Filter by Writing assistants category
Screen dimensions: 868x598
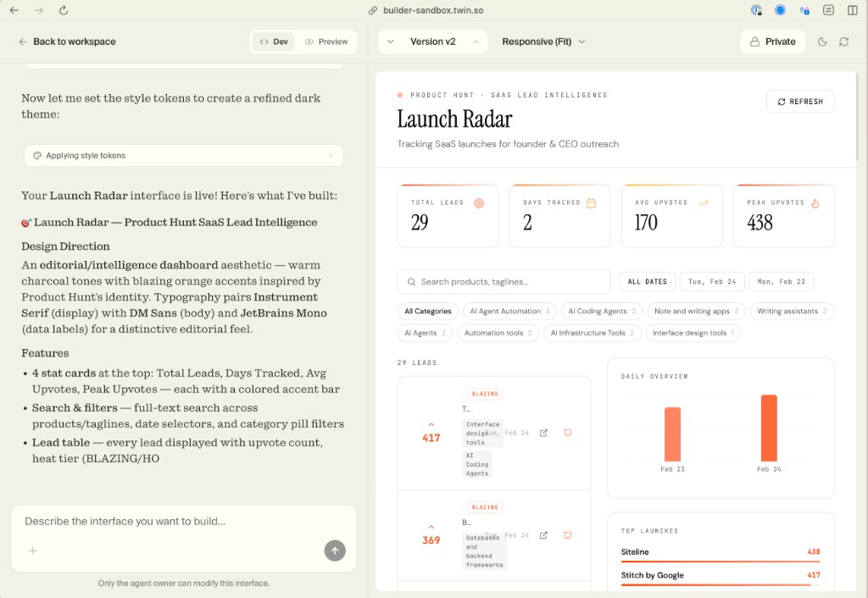pyautogui.click(x=792, y=311)
